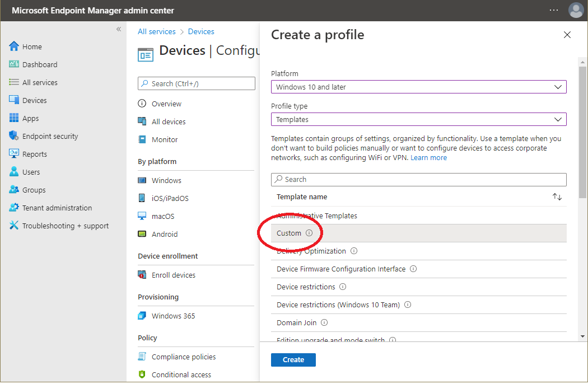Open the more options ellipsis in header

[554, 10]
